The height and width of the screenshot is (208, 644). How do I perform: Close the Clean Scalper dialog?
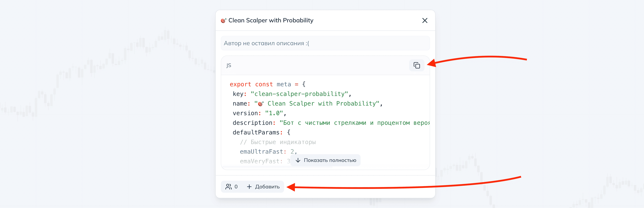click(x=425, y=21)
